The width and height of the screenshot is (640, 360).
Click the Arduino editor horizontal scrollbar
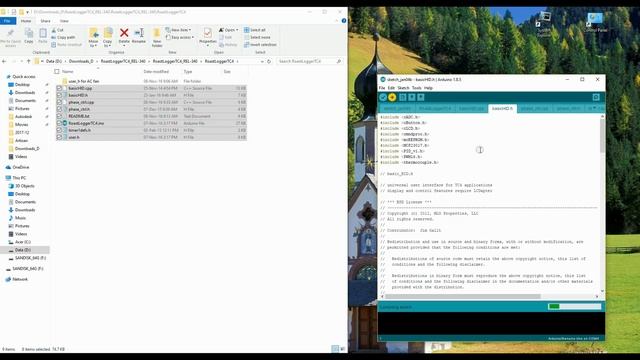489,296
